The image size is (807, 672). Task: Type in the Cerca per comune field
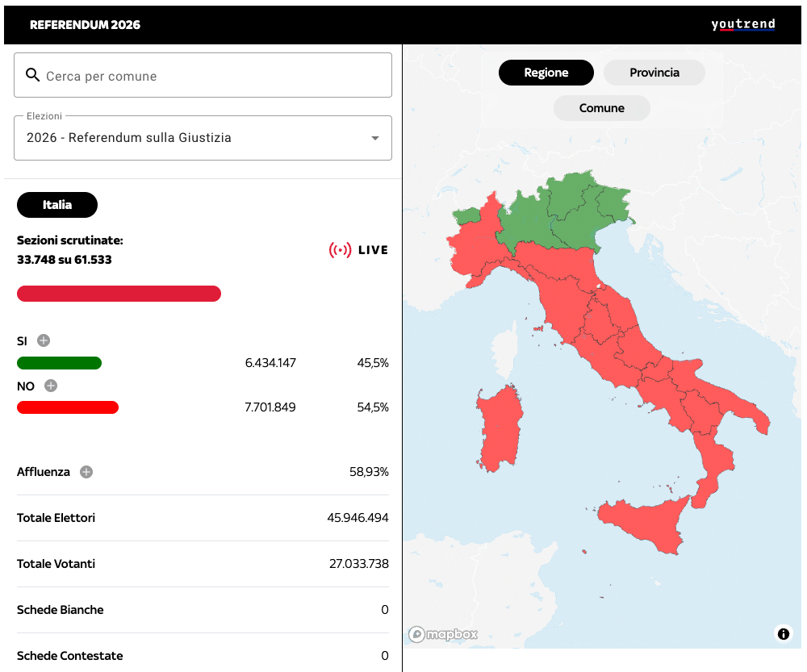point(214,76)
